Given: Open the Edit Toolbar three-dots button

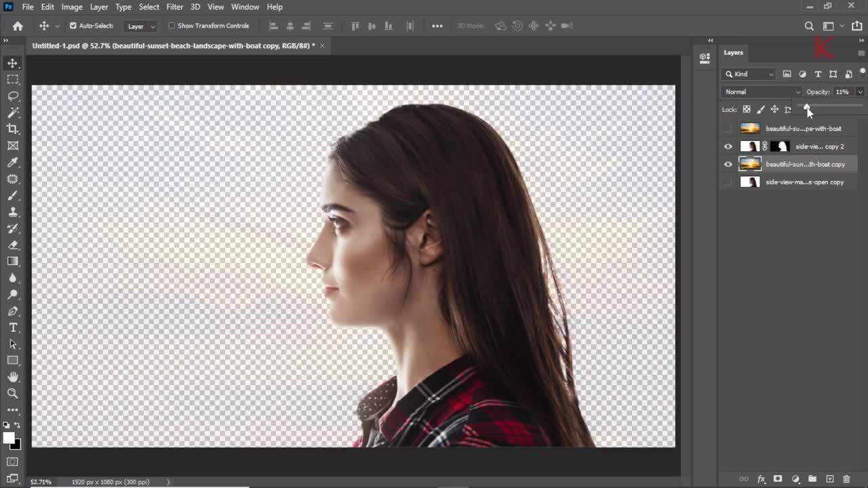Looking at the screenshot, I should (13, 410).
